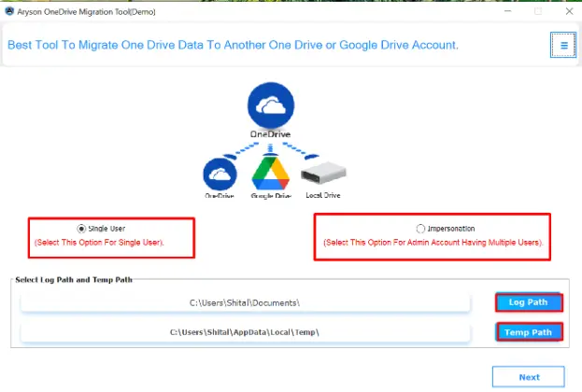Click the Aryson app logo in title bar
This screenshot has width=582, height=392.
coord(9,11)
